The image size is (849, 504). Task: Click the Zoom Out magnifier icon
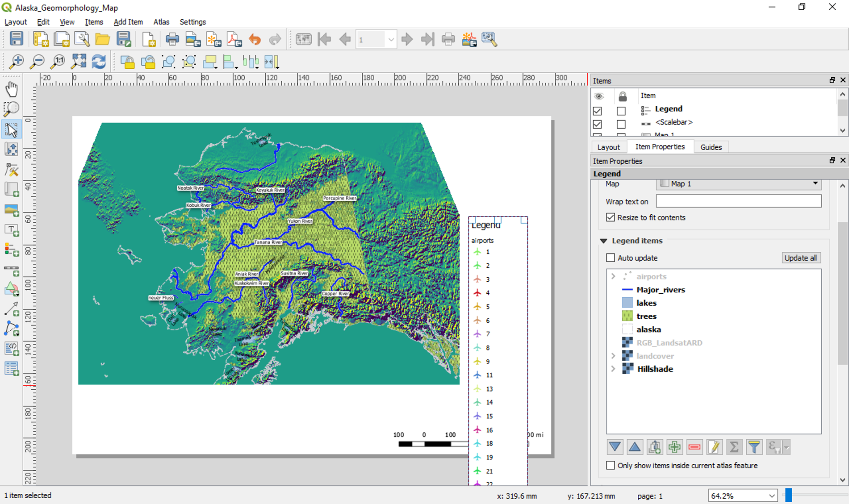(37, 62)
